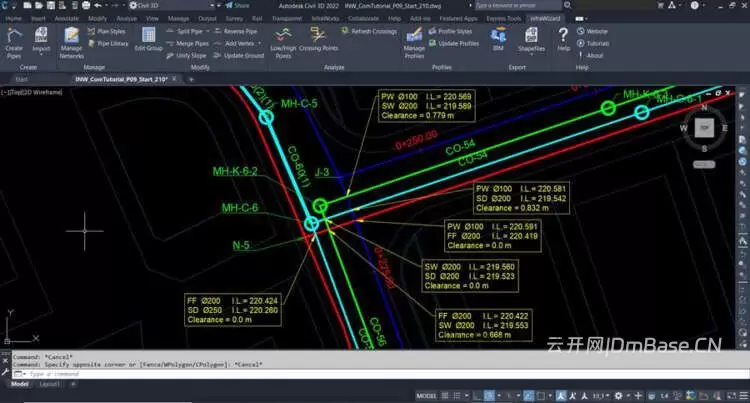Screen dimensions: 750x403
Task: Click Undo in the quick access toolbar
Action: (x=98, y=5)
